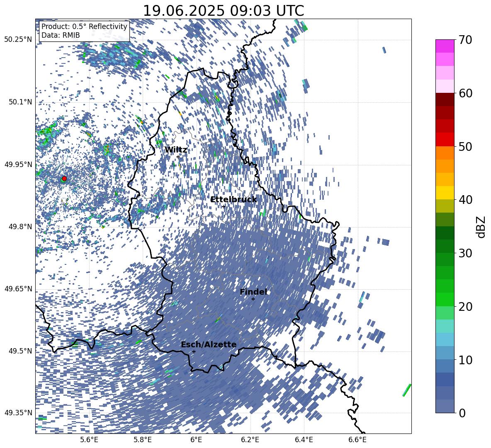
Task: Click the green radar echo streak at far right edge
Action: [407, 390]
